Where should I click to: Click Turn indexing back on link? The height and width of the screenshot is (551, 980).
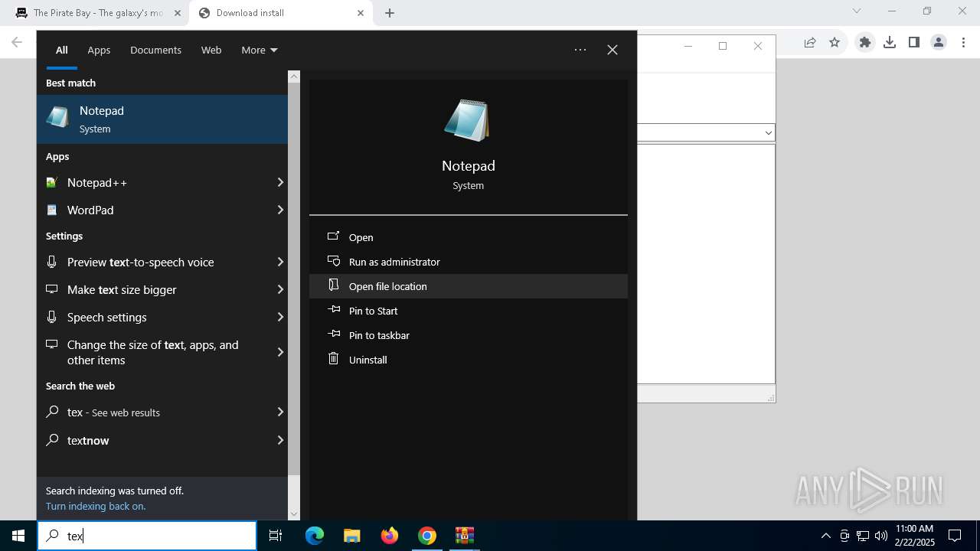(96, 506)
